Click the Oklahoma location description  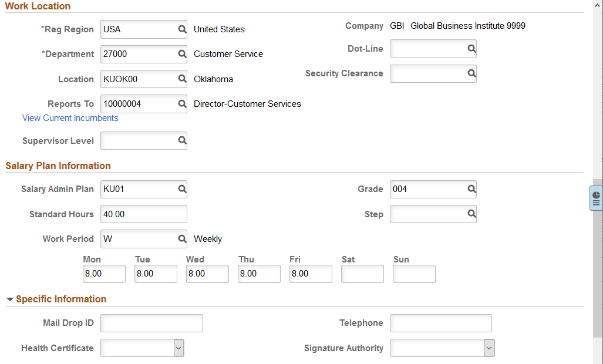point(214,79)
